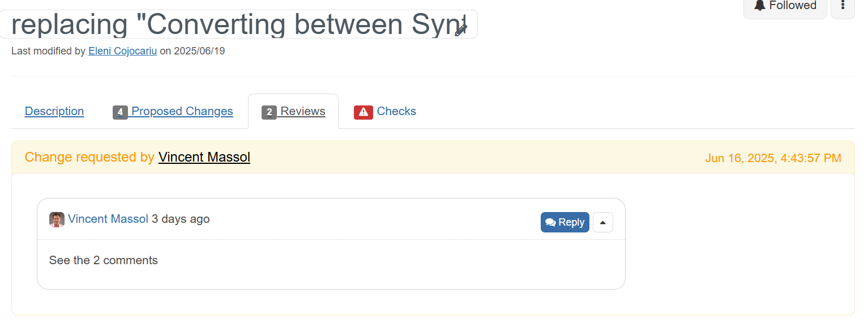This screenshot has width=868, height=326.
Task: Click the pencil edit icon beside the title
Action: 461,29
